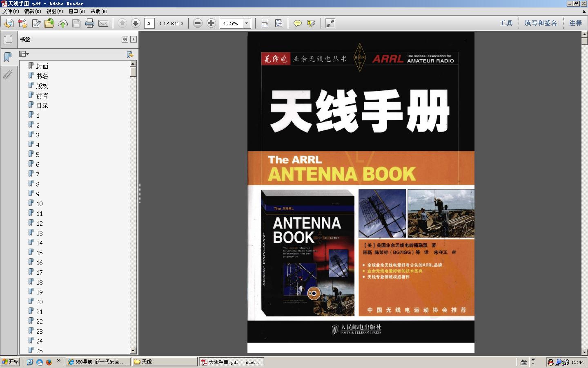This screenshot has width=588, height=368.
Task: Switch to 360导航 browser taskbar window
Action: click(x=98, y=362)
